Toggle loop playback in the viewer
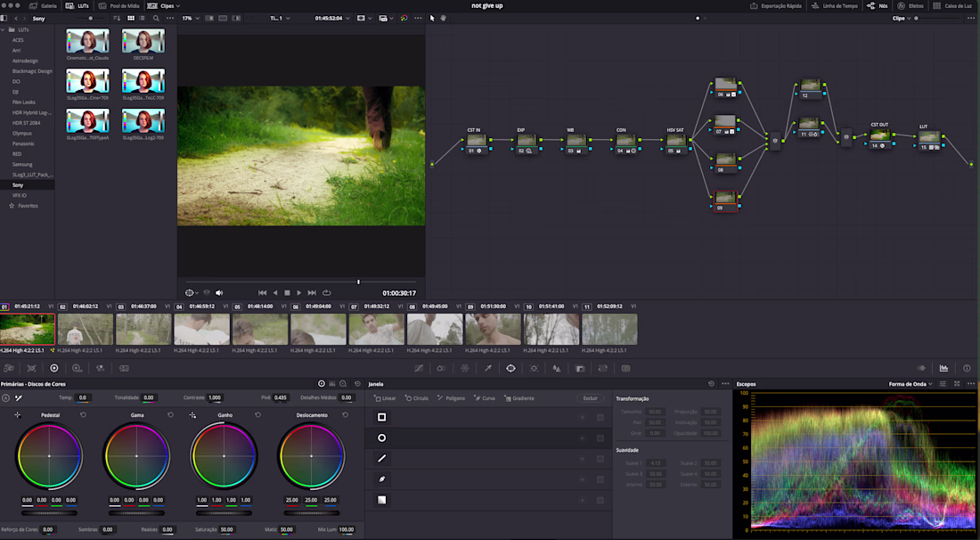This screenshot has width=980, height=540. (x=327, y=292)
